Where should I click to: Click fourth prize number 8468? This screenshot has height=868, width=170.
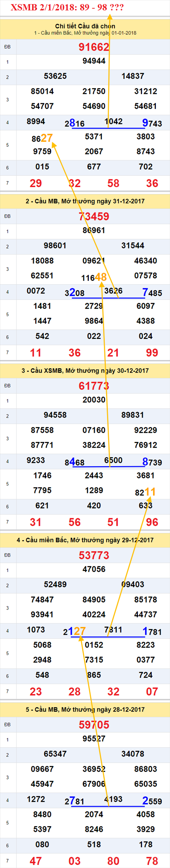(74, 462)
